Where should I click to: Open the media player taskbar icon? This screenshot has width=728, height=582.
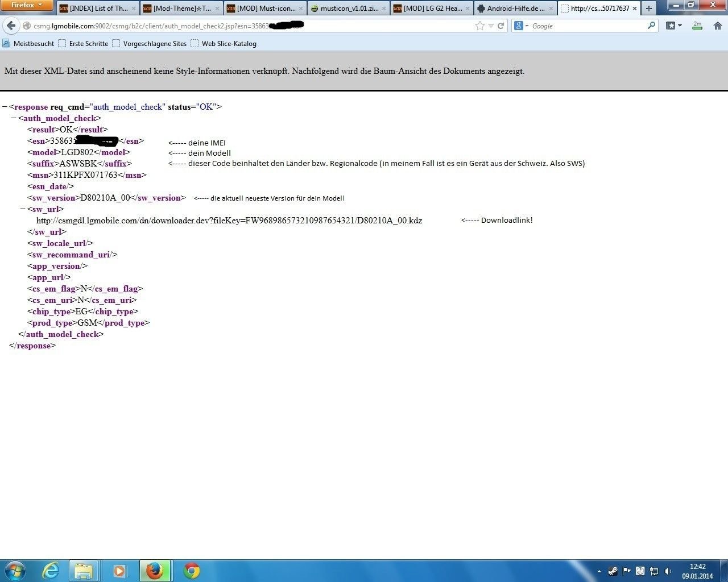click(x=119, y=571)
